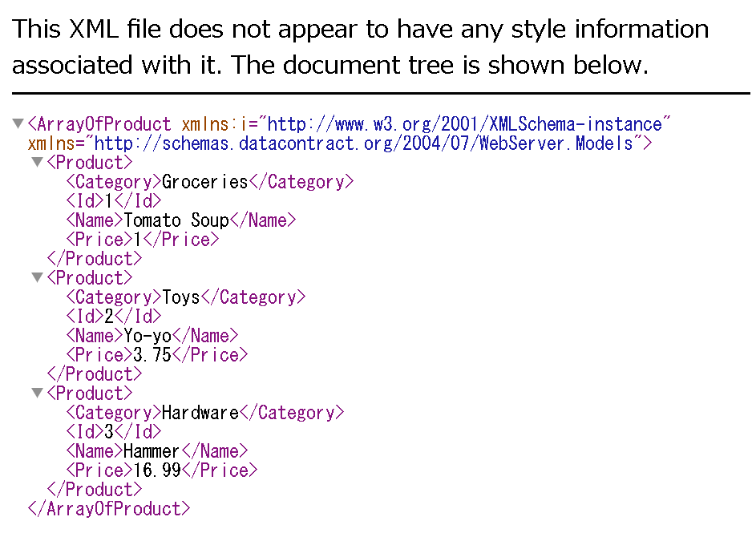Click the no style information message
Viewport: 756px width, 533px height.
point(360,46)
